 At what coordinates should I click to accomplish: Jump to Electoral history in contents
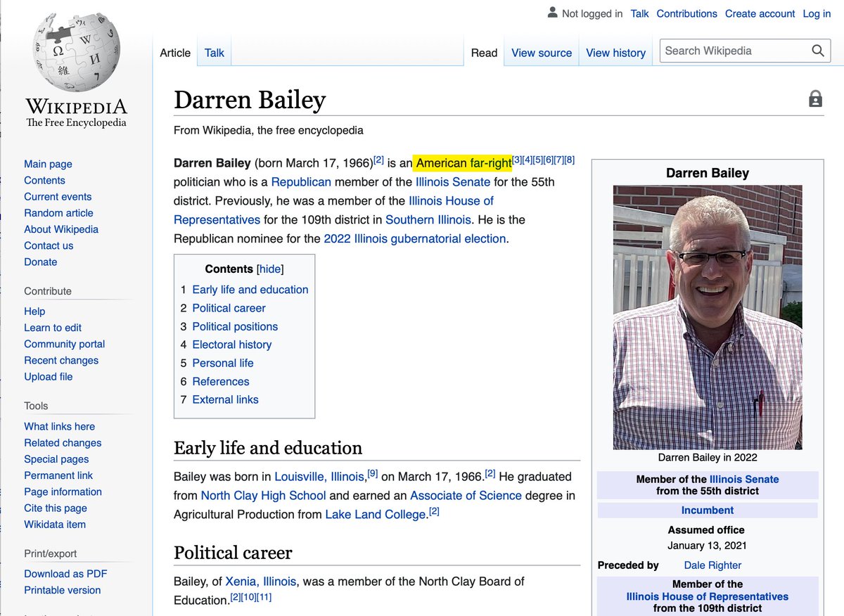click(231, 345)
